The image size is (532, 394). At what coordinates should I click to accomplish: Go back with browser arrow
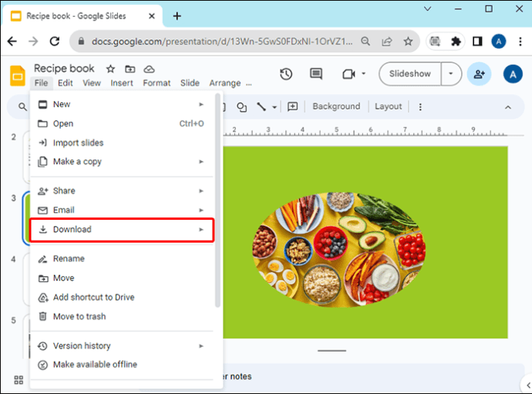click(12, 42)
